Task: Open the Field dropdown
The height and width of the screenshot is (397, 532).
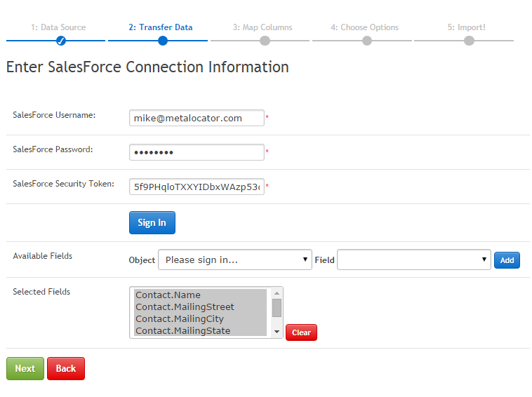Action: pos(414,260)
